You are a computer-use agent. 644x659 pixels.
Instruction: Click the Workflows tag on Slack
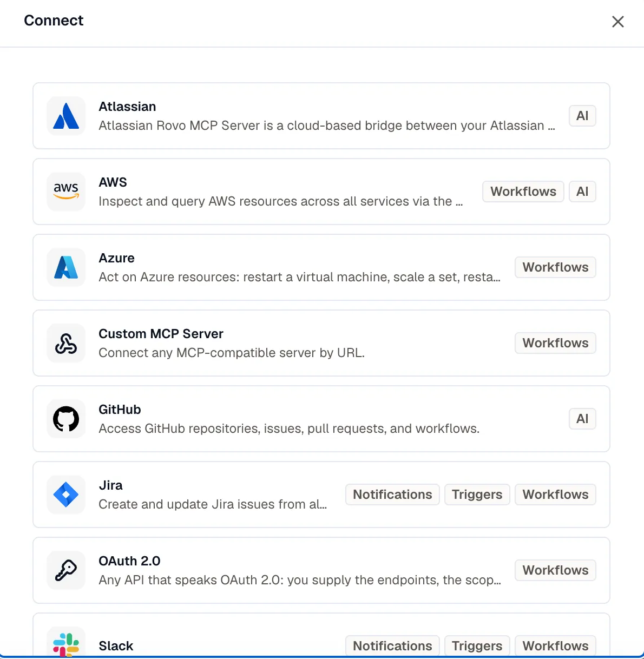tap(555, 646)
